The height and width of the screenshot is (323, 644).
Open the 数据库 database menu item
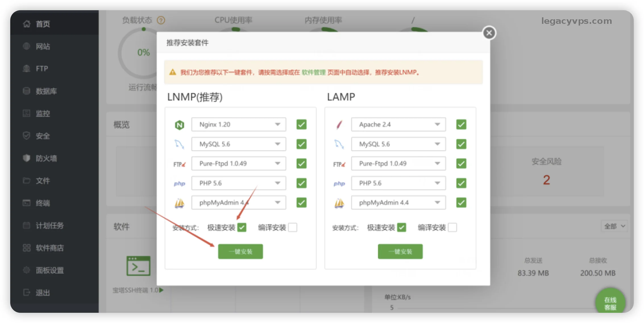coord(46,91)
